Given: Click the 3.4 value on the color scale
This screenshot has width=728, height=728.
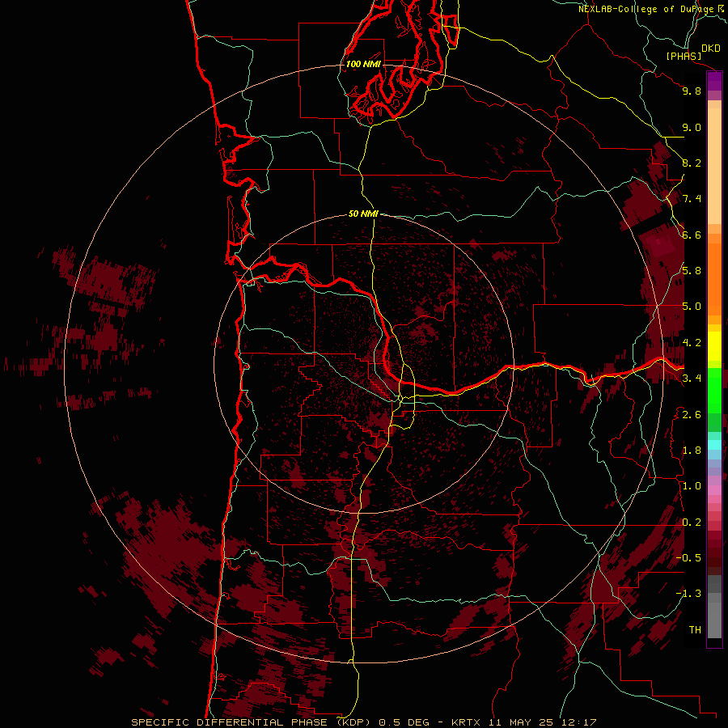Looking at the screenshot, I should click(692, 379).
